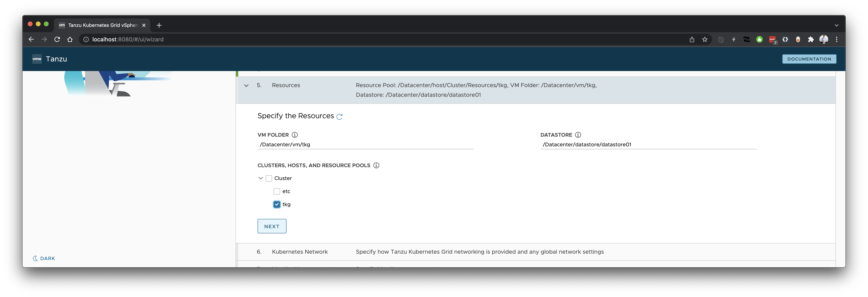Screen dimensions: 868x297
Task: Click the red extension icon with badge 7
Action: [772, 40]
